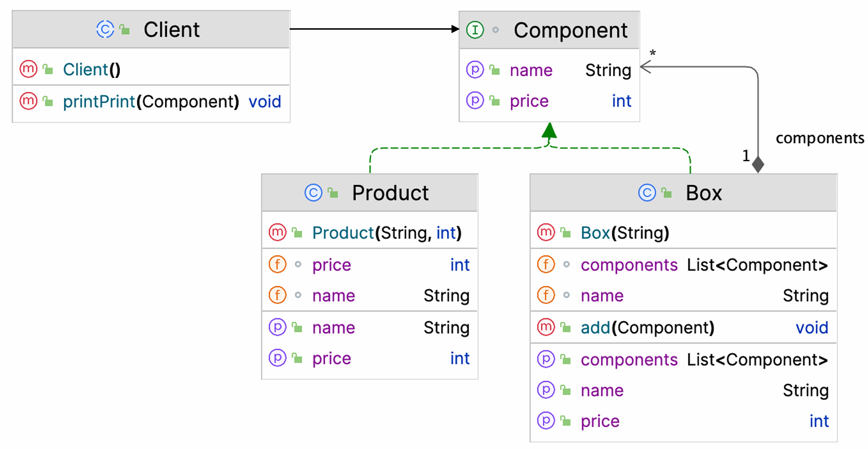Click the field icon beside Box's components List field
Screen dimensions: 868x449
point(546,265)
